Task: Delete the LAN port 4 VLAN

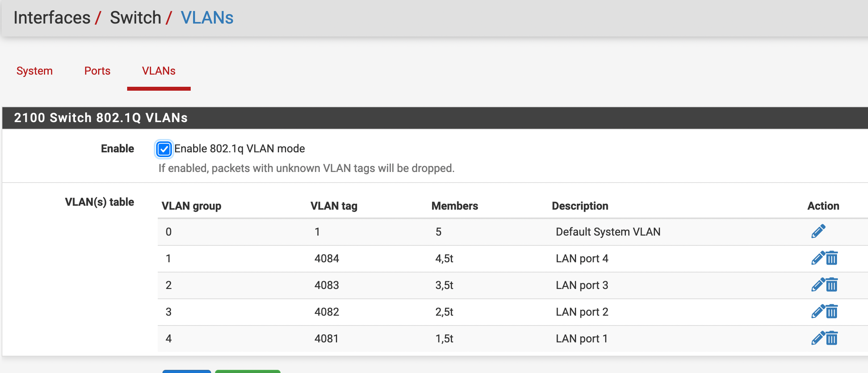Action: pyautogui.click(x=832, y=258)
